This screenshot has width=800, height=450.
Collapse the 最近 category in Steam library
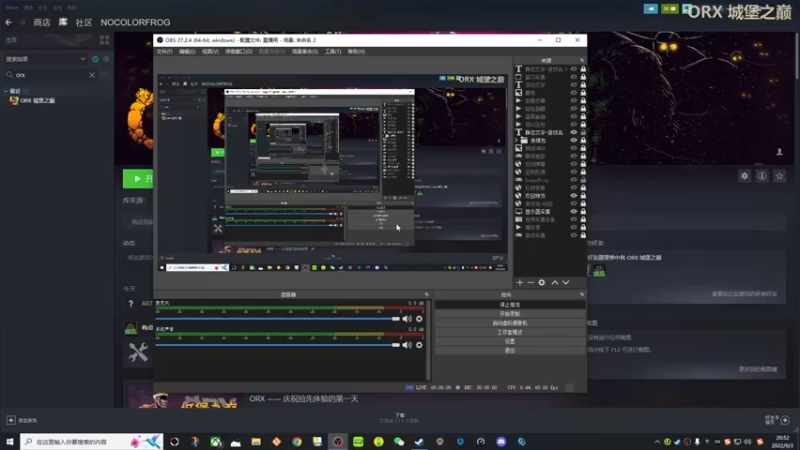(x=6, y=91)
